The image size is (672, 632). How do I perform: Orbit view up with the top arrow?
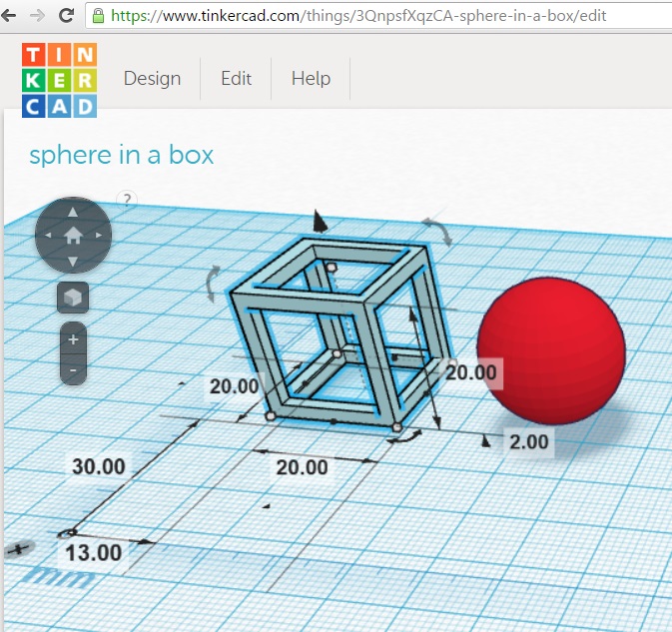73,212
